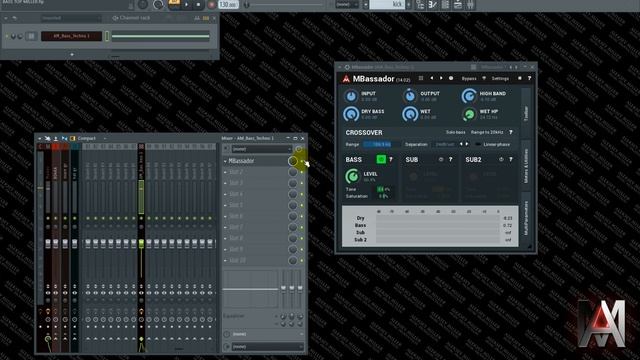640x360 pixels.
Task: Open the channel rack toolbar icon
Action: tap(445, 4)
